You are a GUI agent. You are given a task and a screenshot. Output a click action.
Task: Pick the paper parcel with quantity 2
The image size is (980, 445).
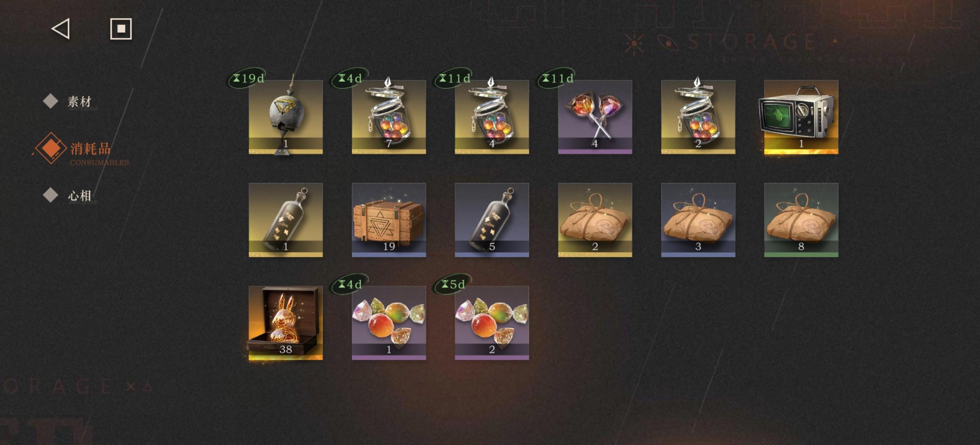pos(595,220)
